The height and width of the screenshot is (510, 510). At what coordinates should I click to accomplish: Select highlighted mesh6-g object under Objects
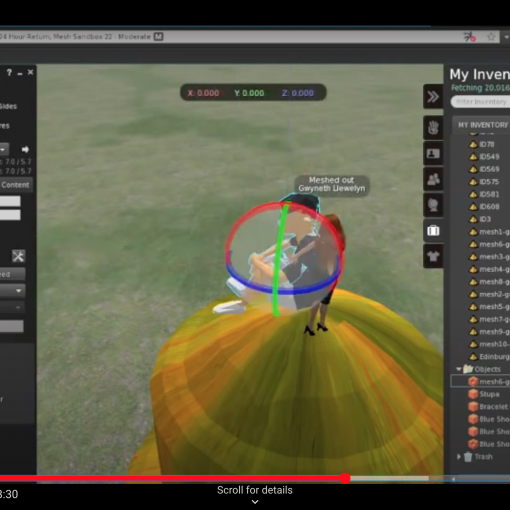(480, 381)
